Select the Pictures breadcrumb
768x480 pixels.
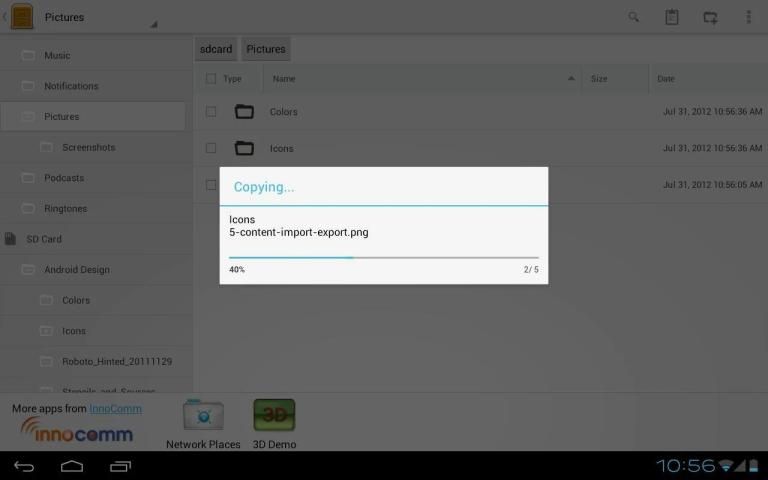pos(266,49)
